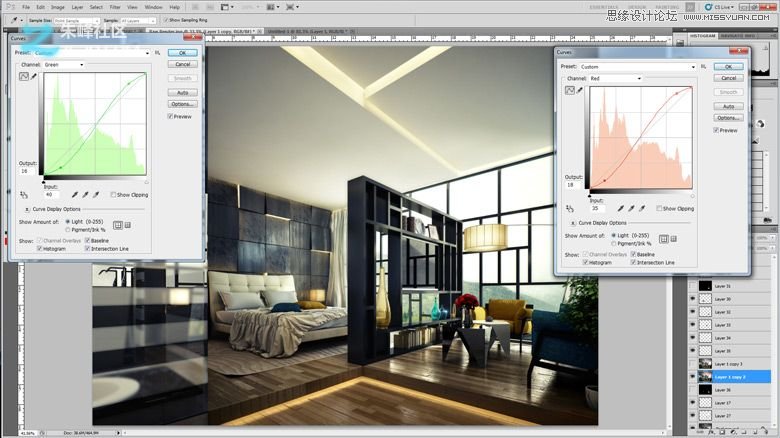Viewport: 780px width, 438px height.
Task: Hide Layer 1 copy 2 with eye icon
Action: pos(692,377)
